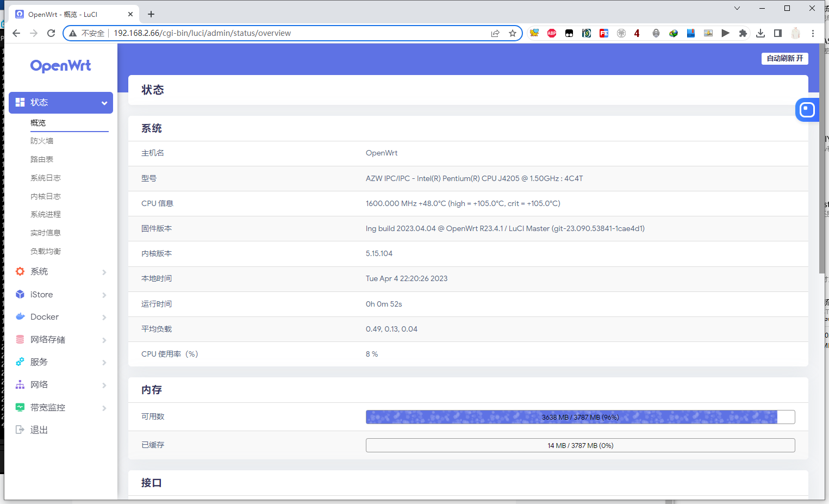
Task: Click the Chrome profile avatar
Action: (x=796, y=33)
